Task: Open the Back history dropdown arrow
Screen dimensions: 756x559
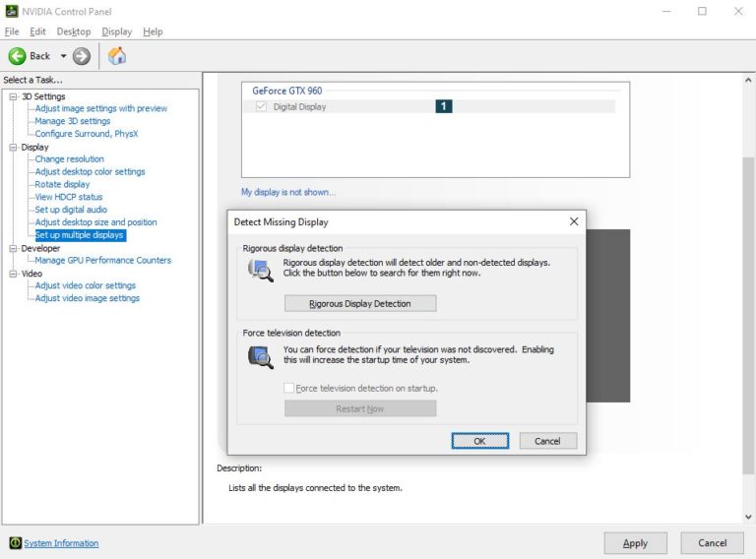Action: pos(63,56)
